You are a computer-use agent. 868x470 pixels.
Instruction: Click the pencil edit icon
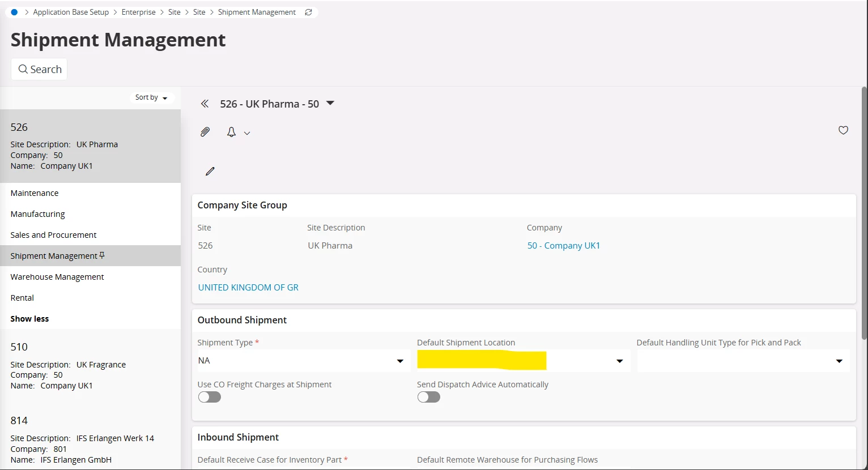click(210, 171)
